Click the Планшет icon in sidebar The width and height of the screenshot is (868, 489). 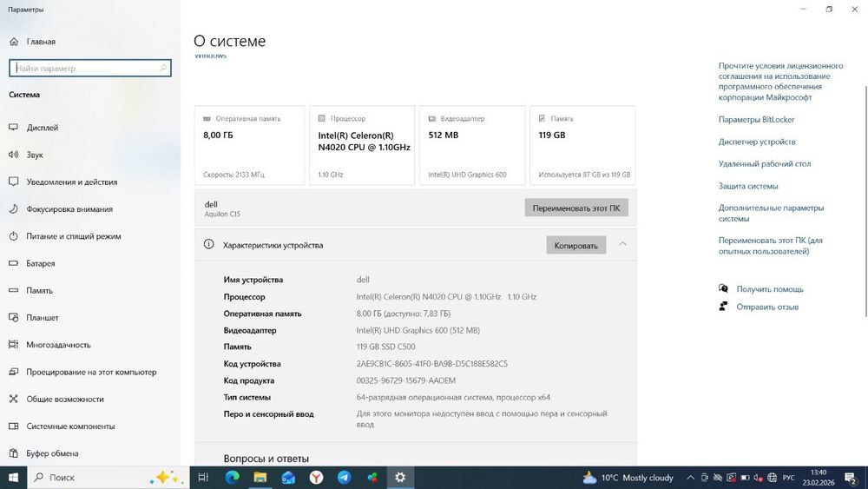14,317
